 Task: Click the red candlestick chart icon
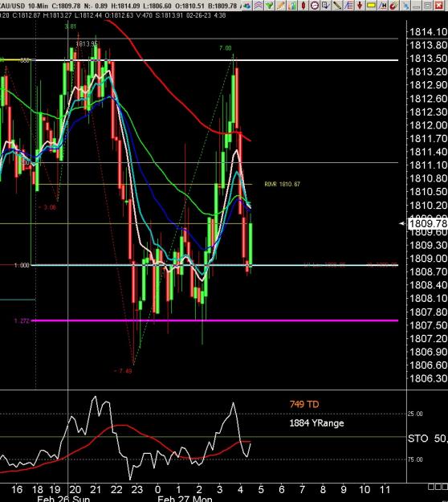point(303,6)
